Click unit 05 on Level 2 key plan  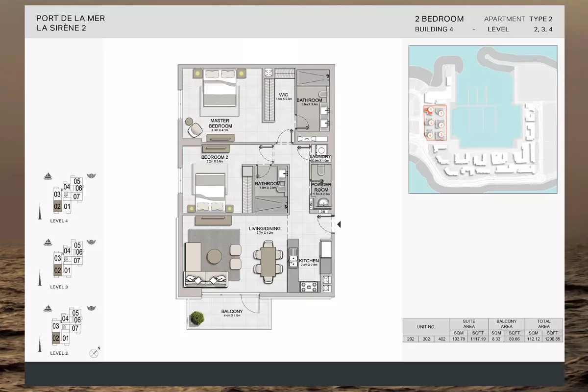coord(75,313)
